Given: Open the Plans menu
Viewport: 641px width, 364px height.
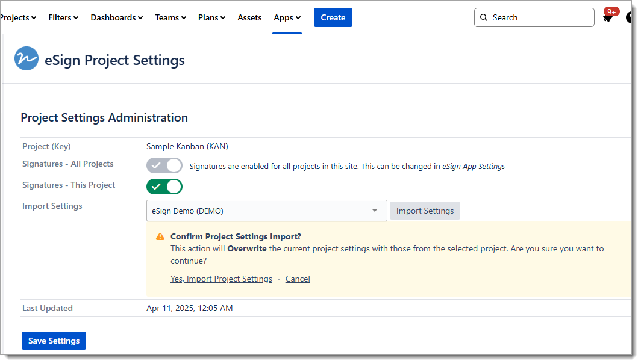Looking at the screenshot, I should (x=211, y=17).
